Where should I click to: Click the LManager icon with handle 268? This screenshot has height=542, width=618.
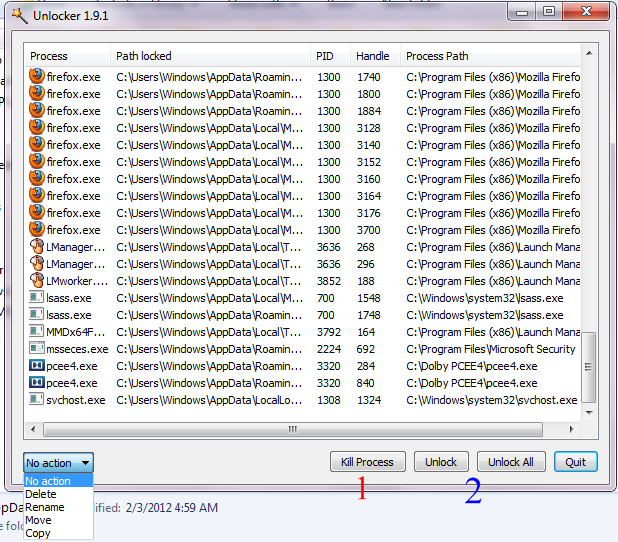[x=37, y=246]
